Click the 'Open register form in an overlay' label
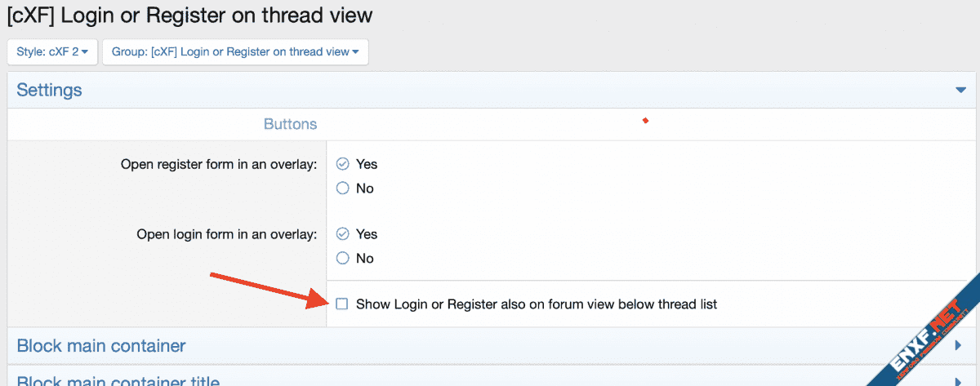Screen dimensions: 980x386 pos(219,164)
